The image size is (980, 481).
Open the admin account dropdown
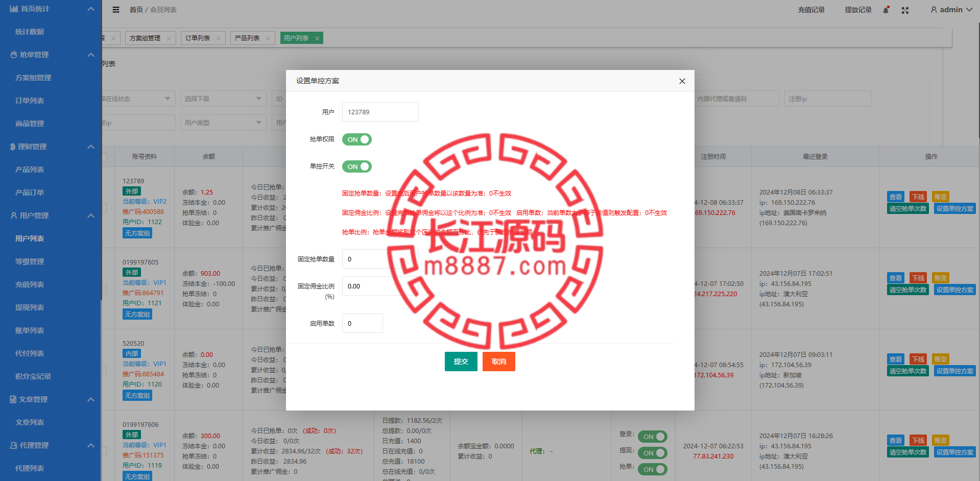pos(951,10)
